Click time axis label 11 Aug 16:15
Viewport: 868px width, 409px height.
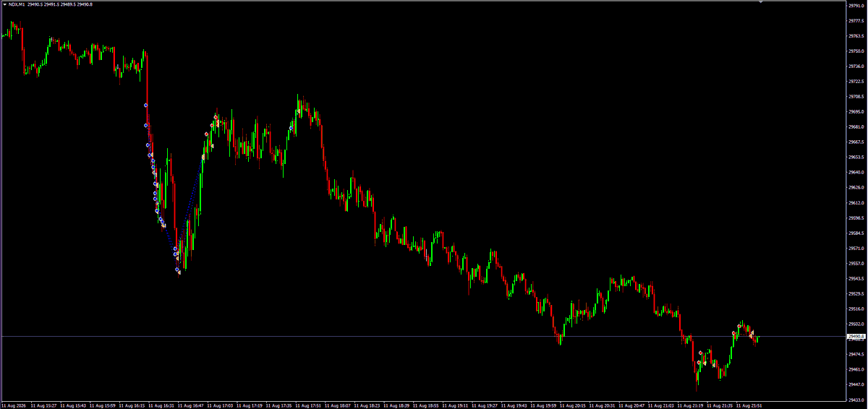[132, 405]
